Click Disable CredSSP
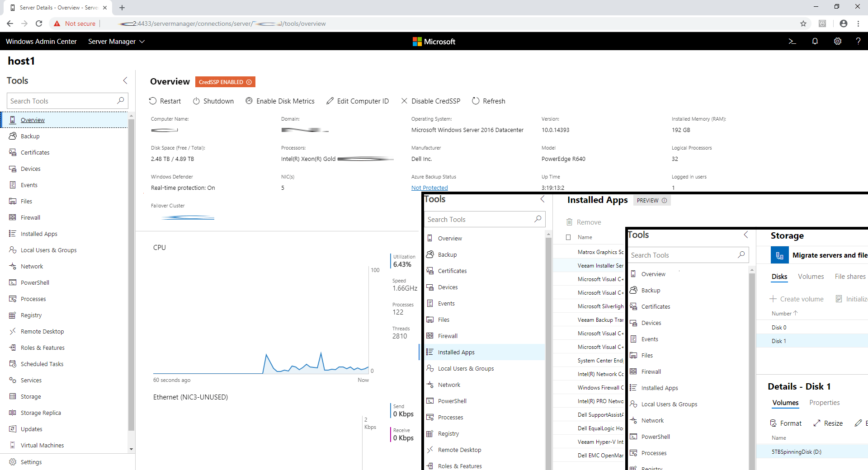The width and height of the screenshot is (868, 470). (x=430, y=101)
